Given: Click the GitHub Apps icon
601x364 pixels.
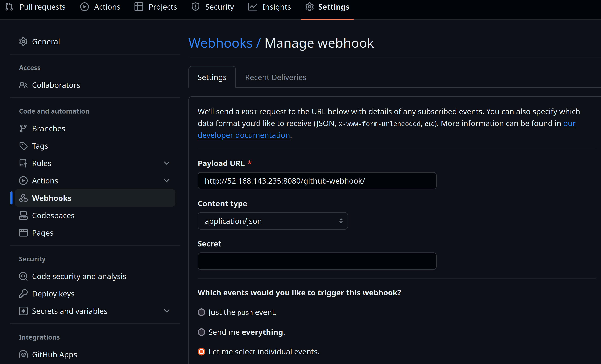Looking at the screenshot, I should pos(23,354).
